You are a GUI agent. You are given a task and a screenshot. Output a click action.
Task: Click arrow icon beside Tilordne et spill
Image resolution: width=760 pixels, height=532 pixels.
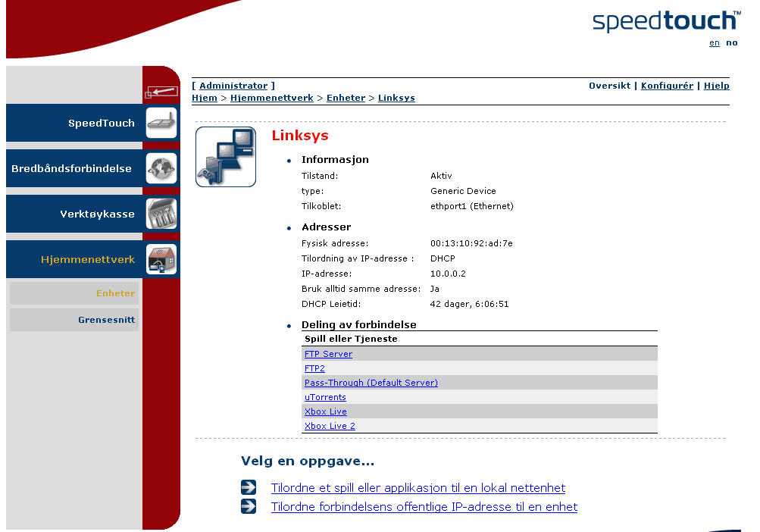[249, 487]
